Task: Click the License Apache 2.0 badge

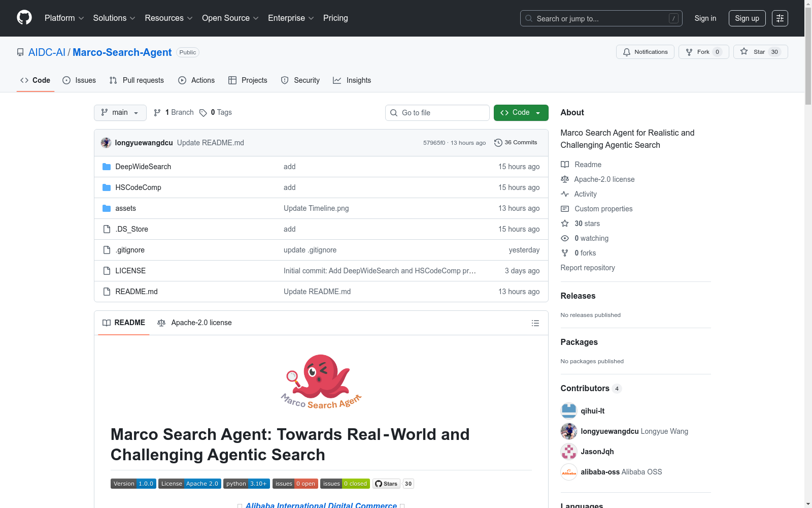Action: pos(190,484)
